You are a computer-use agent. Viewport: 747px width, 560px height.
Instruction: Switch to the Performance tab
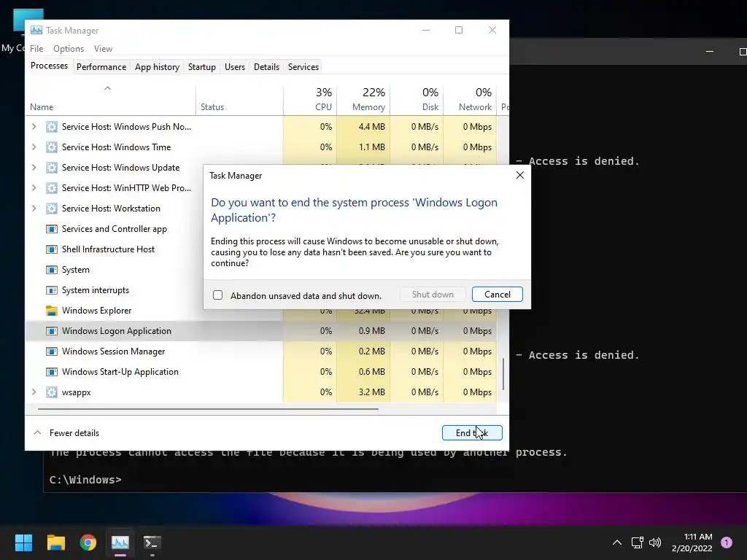click(101, 67)
